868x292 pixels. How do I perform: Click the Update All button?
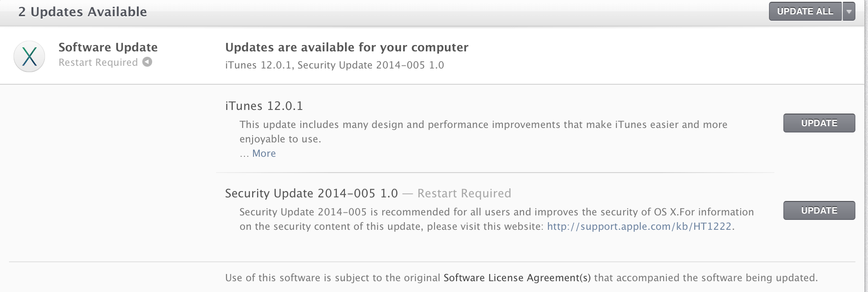tap(805, 11)
